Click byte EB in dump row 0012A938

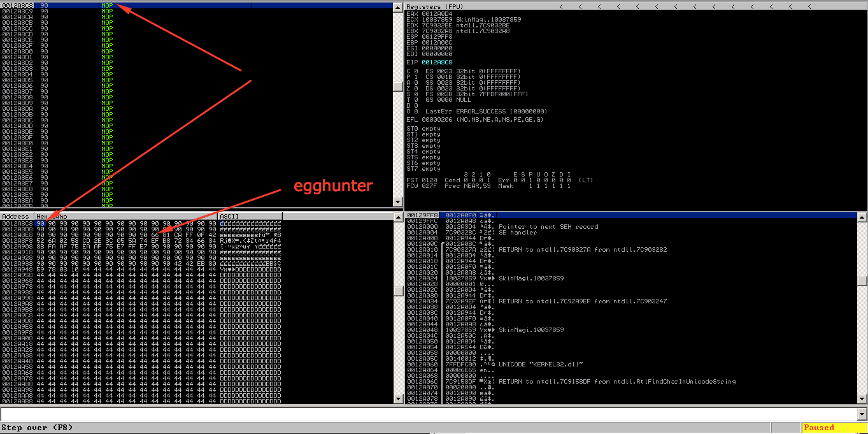pos(201,264)
